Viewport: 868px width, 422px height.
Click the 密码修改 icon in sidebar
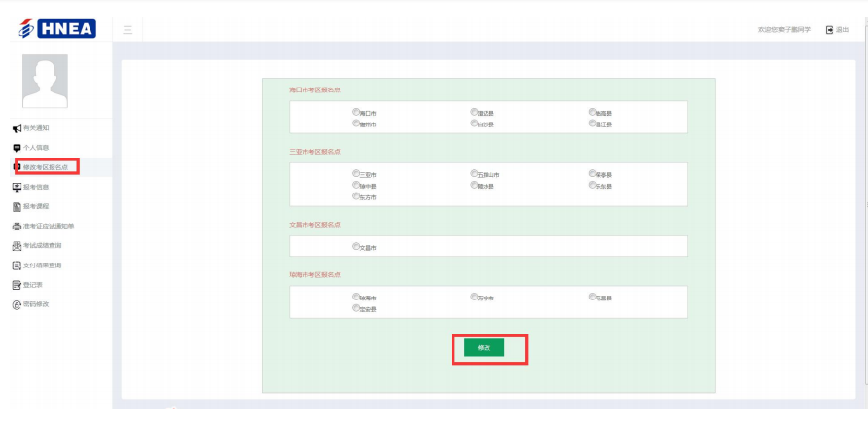[x=17, y=304]
